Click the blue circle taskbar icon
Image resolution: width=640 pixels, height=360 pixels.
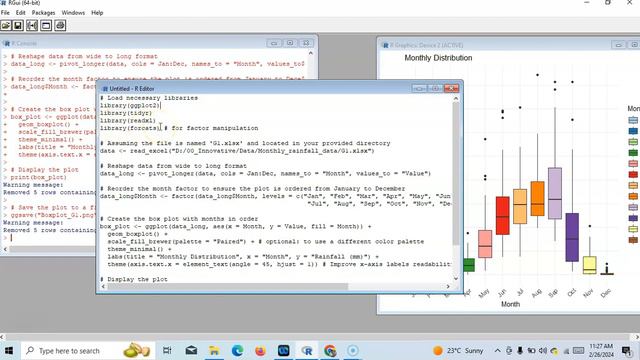click(353, 351)
